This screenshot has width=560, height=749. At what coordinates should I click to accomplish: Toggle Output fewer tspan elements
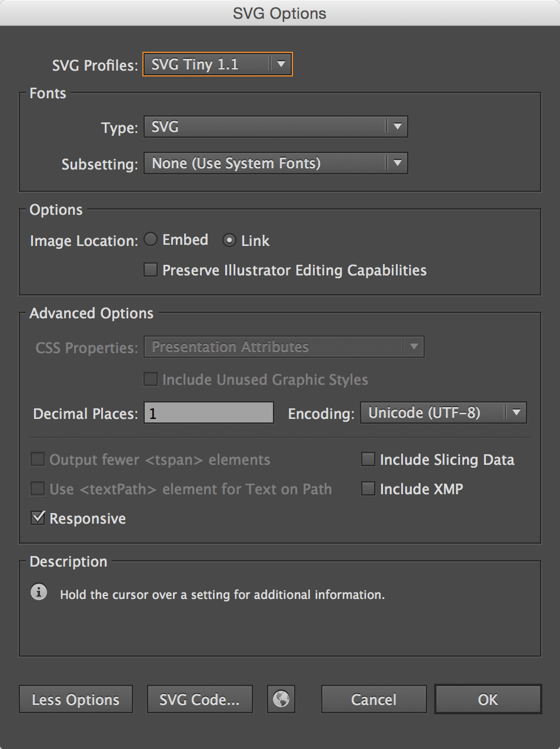38,459
